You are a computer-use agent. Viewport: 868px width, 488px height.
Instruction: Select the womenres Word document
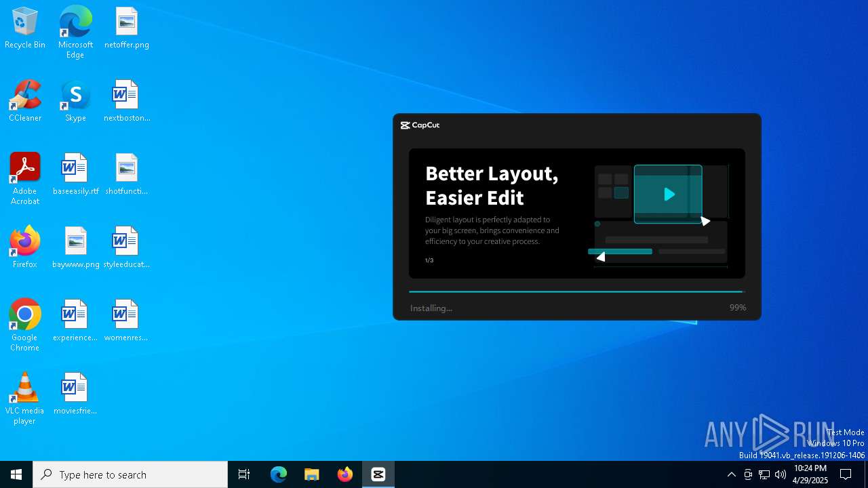click(126, 321)
